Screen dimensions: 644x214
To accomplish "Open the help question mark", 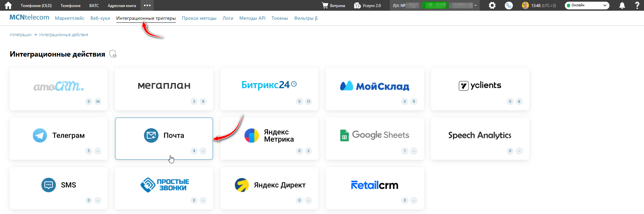I will (x=637, y=5).
